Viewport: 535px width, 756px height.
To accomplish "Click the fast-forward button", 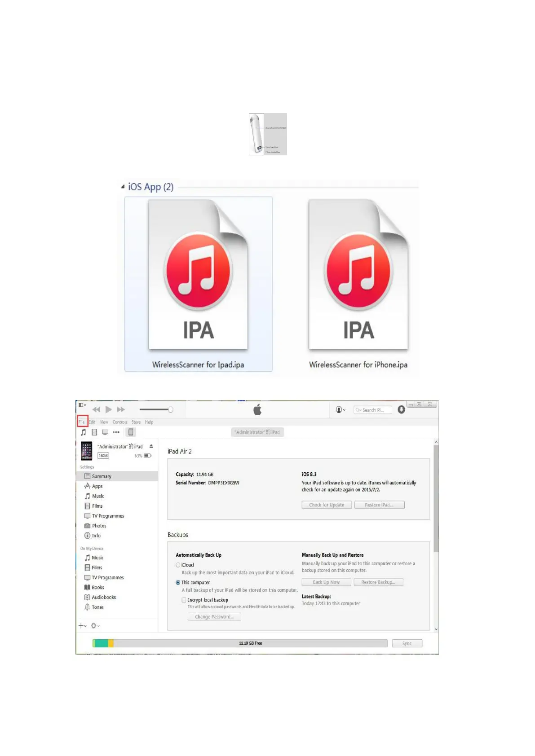I will click(121, 409).
